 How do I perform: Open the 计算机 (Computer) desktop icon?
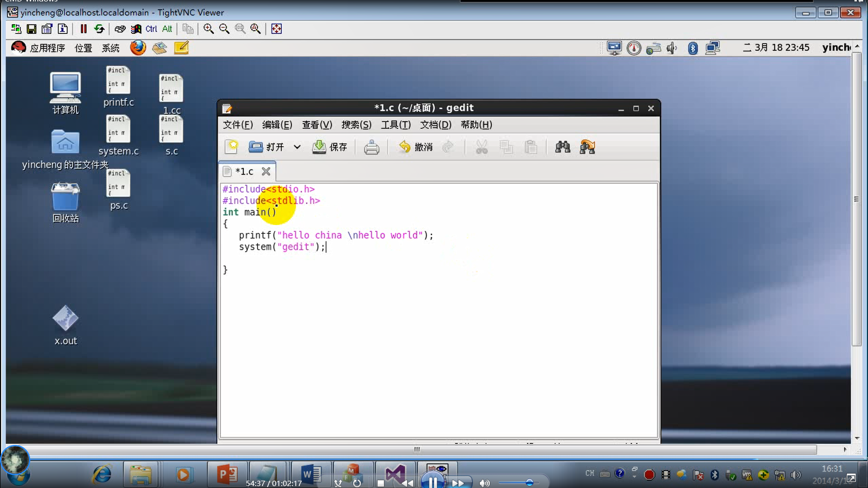(x=65, y=93)
